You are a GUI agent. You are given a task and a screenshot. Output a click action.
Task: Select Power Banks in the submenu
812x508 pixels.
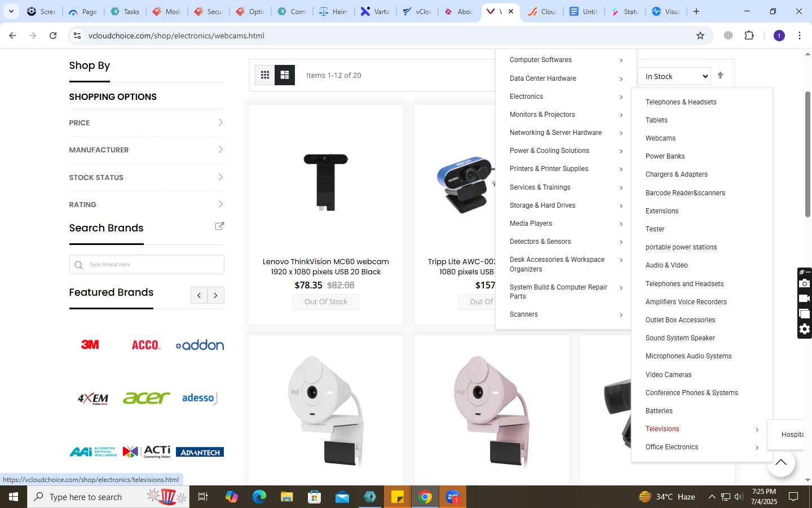(x=665, y=156)
